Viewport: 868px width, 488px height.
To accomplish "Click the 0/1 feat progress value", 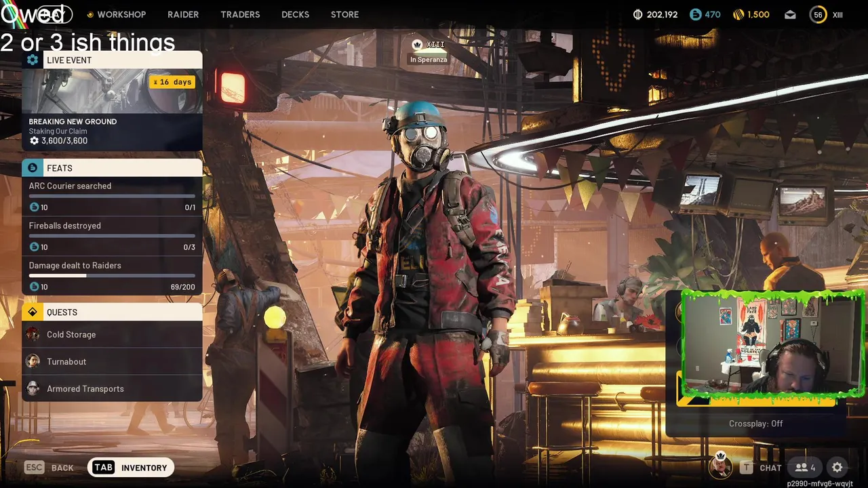I will tap(190, 207).
